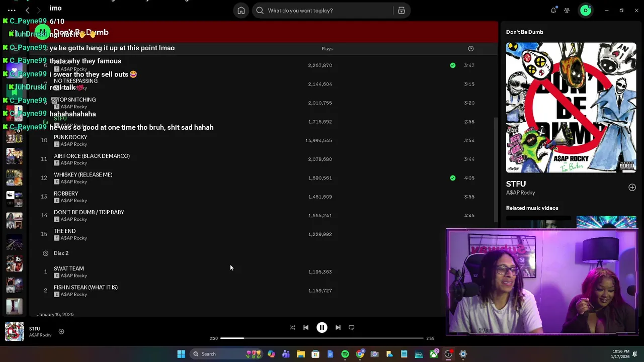644x362 pixels.
Task: Seek on the song progress bar
Action: coord(322,338)
